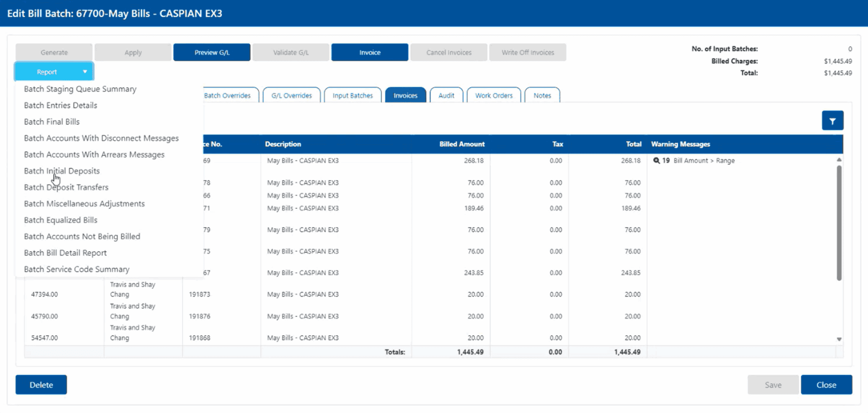Click the filter funnel icon
Image resolution: width=868 pixels, height=413 pixels.
coord(832,121)
